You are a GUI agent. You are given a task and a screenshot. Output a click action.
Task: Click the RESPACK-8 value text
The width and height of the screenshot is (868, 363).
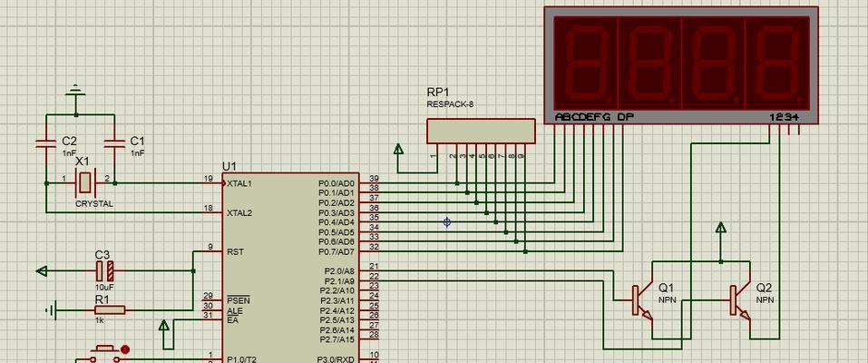(450, 104)
